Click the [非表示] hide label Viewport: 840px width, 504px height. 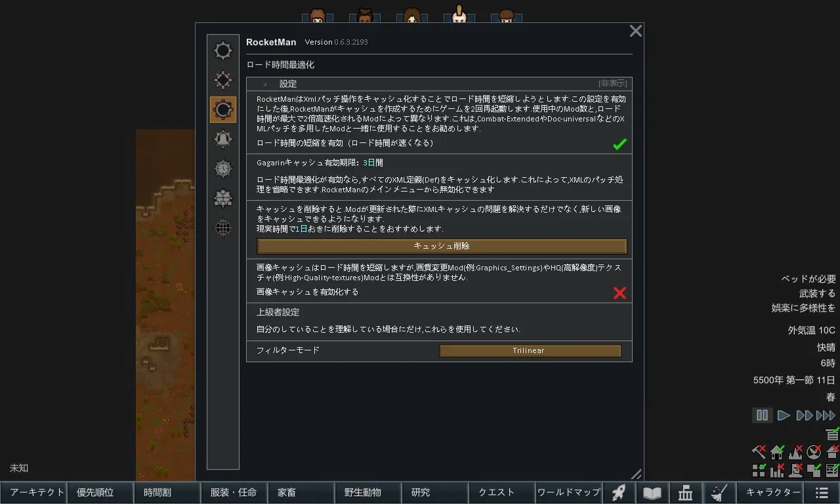pos(612,83)
